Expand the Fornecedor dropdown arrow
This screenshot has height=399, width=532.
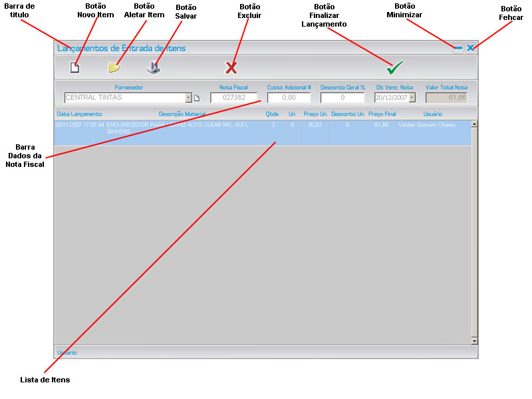coord(188,98)
